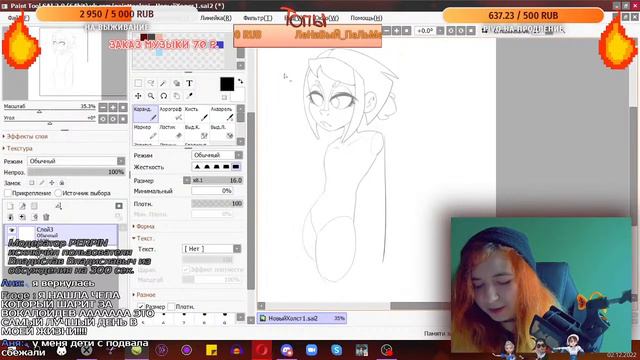Image resolution: width=640 pixels, height=360 pixels.
Task: Toggle lock transparency in Замок row
Action: pyautogui.click(x=31, y=183)
